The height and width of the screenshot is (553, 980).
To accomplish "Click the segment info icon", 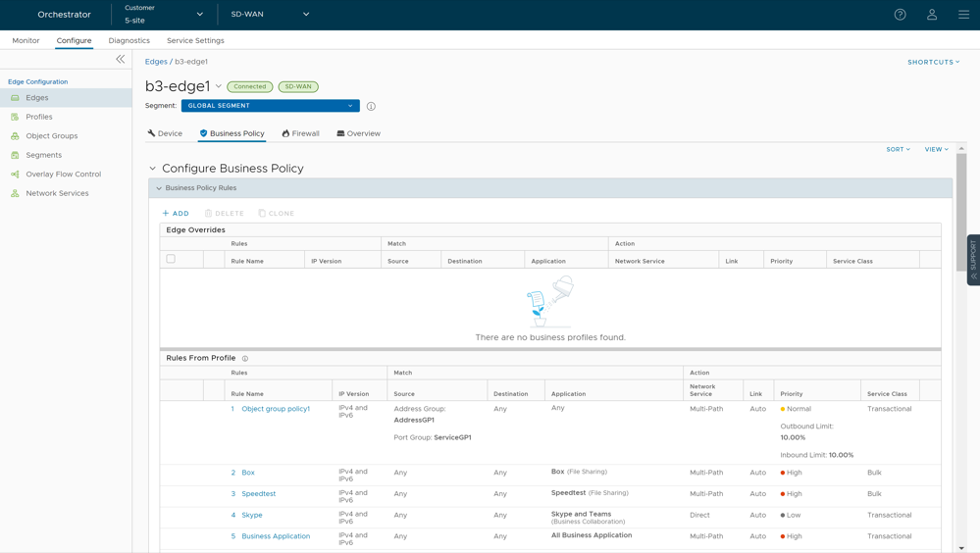I will [x=371, y=106].
